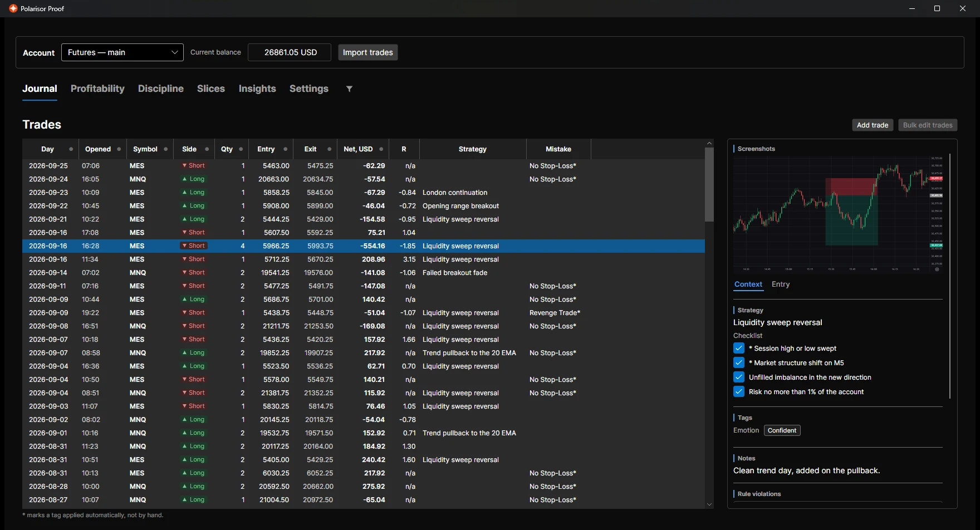980x530 pixels.
Task: Click the trades table vertical scrollbar thumb
Action: (709, 184)
